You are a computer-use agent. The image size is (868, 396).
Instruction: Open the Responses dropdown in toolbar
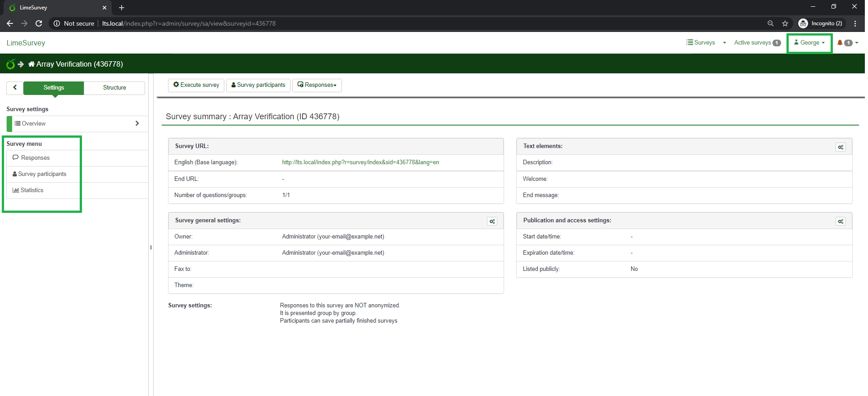(x=317, y=85)
